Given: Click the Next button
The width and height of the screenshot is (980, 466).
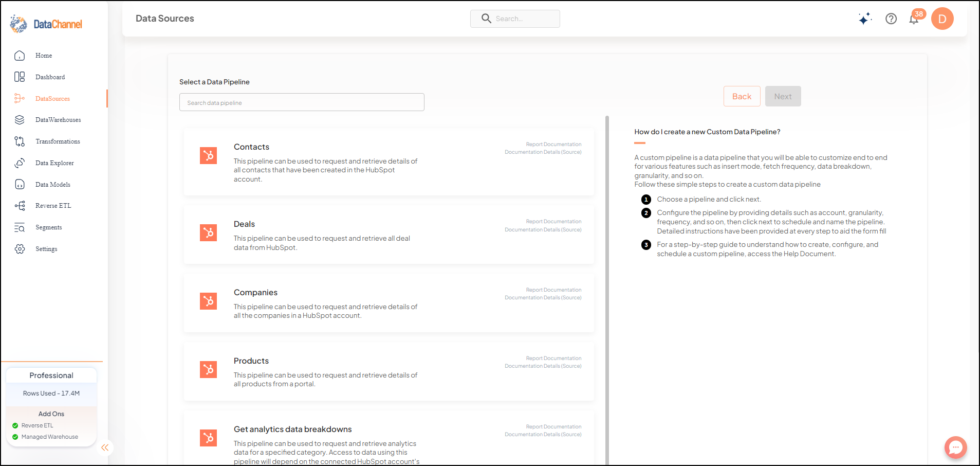Looking at the screenshot, I should pos(783,96).
